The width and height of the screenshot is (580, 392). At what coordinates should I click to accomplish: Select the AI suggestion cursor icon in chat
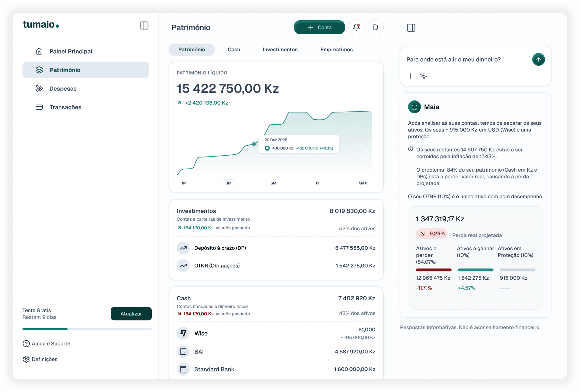(x=423, y=76)
